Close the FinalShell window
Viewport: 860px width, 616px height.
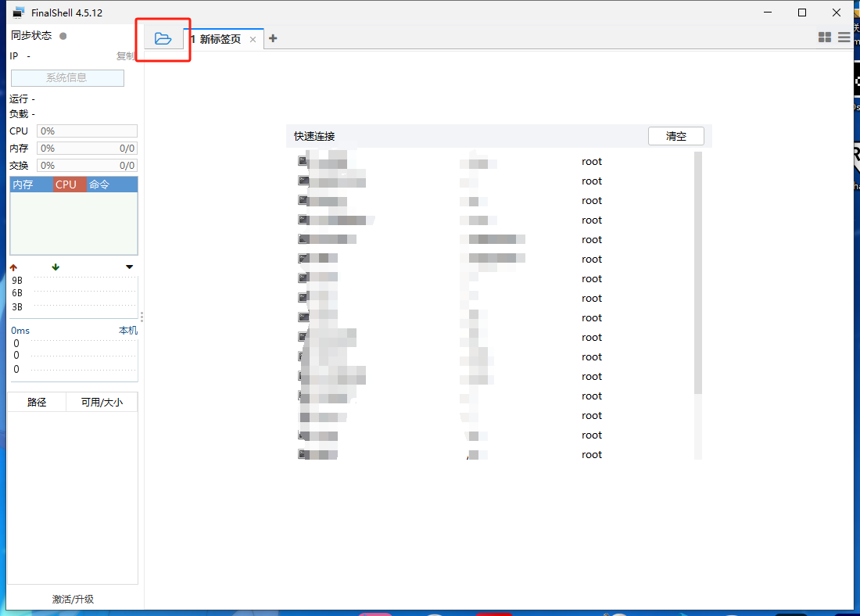(x=837, y=12)
